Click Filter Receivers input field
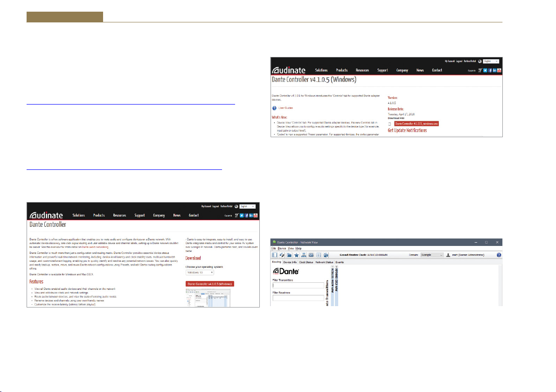This screenshot has height=392, width=556. [x=298, y=298]
